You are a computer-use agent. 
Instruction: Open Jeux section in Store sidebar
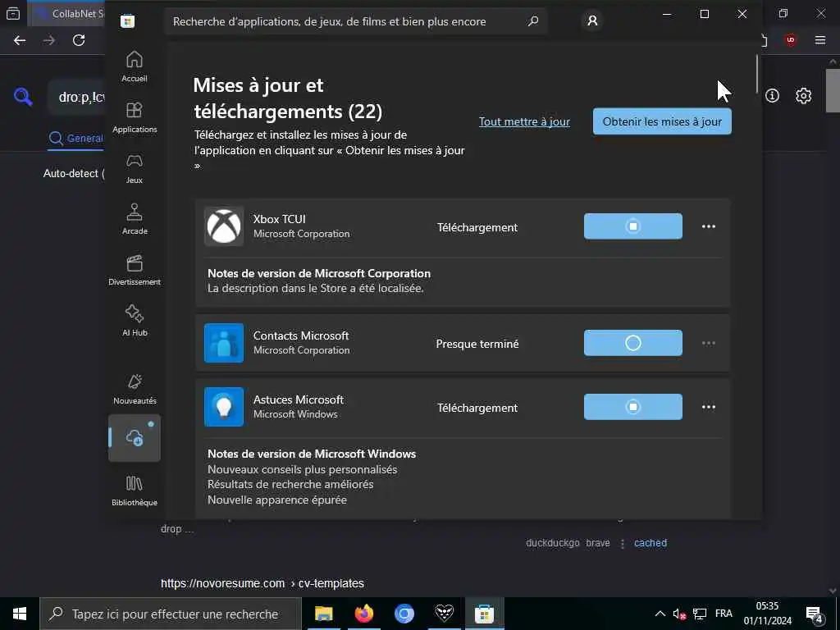(135, 169)
